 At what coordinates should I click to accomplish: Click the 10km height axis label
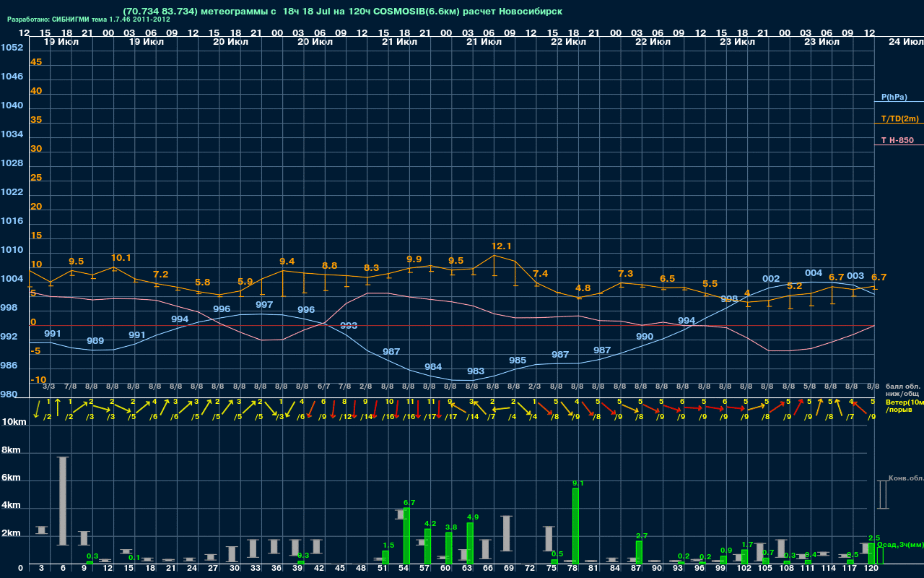tap(14, 422)
